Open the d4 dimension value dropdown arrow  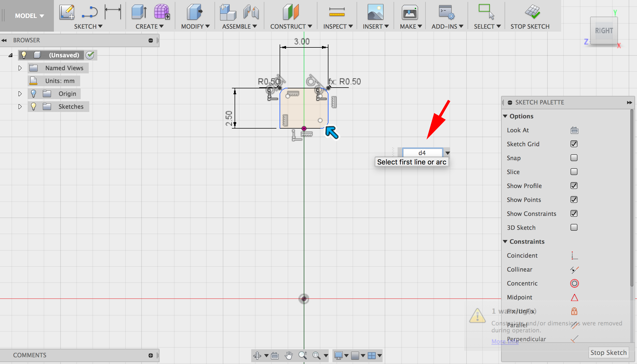coord(447,153)
